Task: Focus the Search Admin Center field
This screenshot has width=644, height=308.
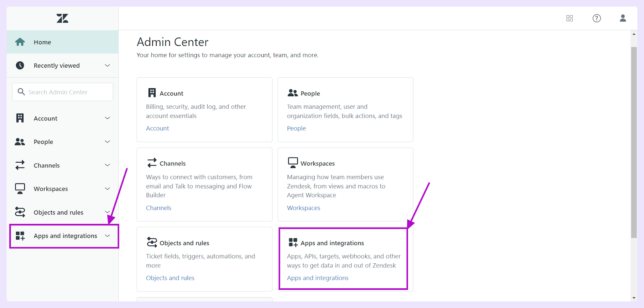Action: tap(62, 92)
